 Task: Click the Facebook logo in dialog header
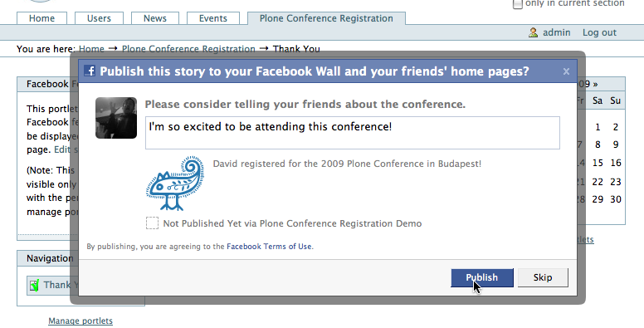coord(90,71)
